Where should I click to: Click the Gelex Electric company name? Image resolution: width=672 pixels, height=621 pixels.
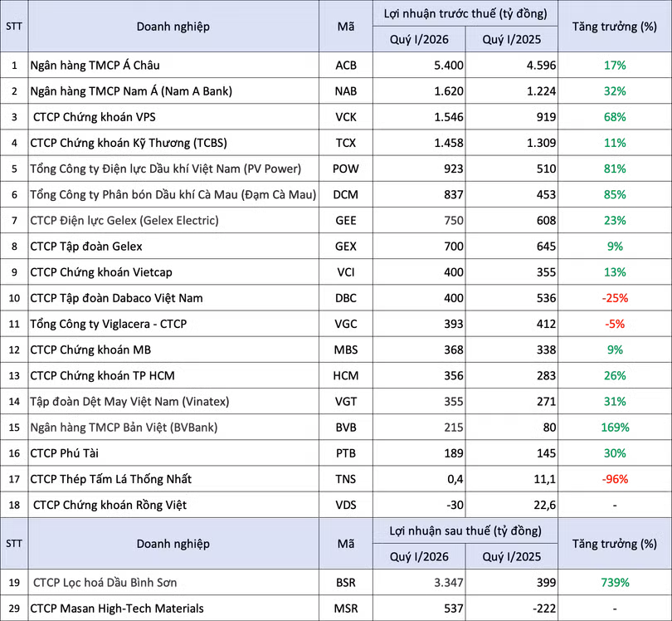coord(124,221)
